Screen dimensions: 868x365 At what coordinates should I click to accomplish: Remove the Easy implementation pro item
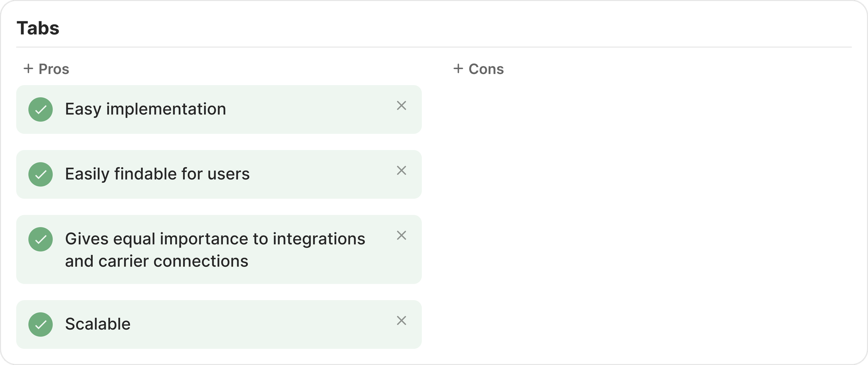(401, 106)
